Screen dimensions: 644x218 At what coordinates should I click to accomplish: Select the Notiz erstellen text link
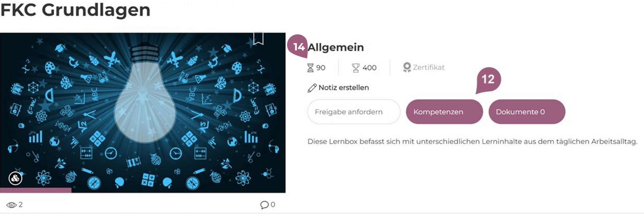344,88
